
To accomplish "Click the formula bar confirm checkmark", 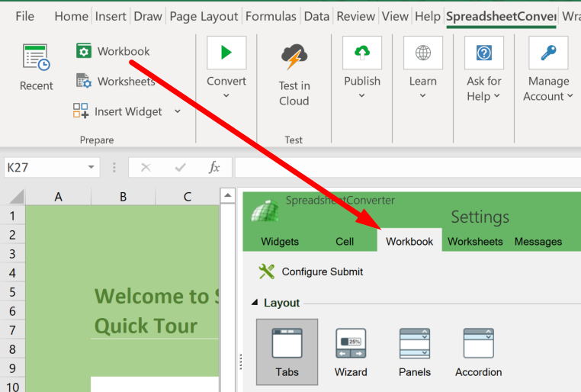I will pyautogui.click(x=180, y=168).
